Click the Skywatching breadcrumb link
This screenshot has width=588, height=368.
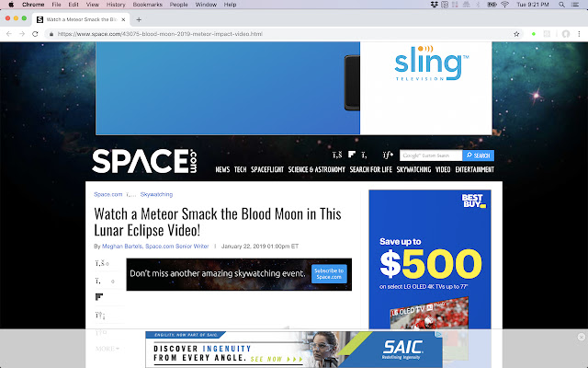click(156, 194)
